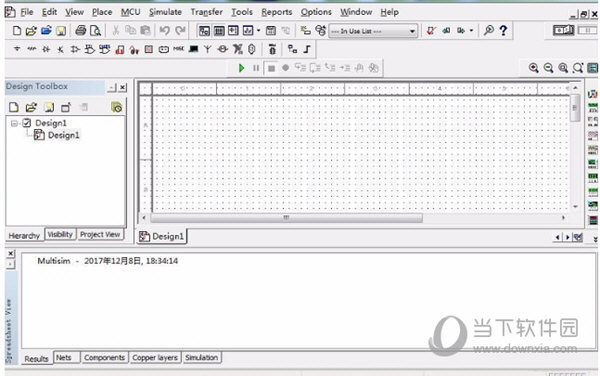The image size is (600, 376).
Task: Open the MCU menu
Action: (x=130, y=12)
